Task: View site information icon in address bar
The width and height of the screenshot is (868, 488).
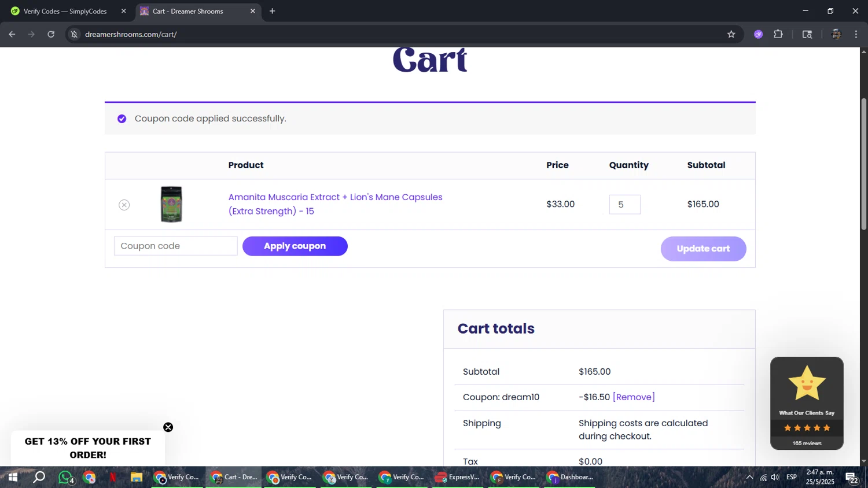Action: pyautogui.click(x=74, y=34)
